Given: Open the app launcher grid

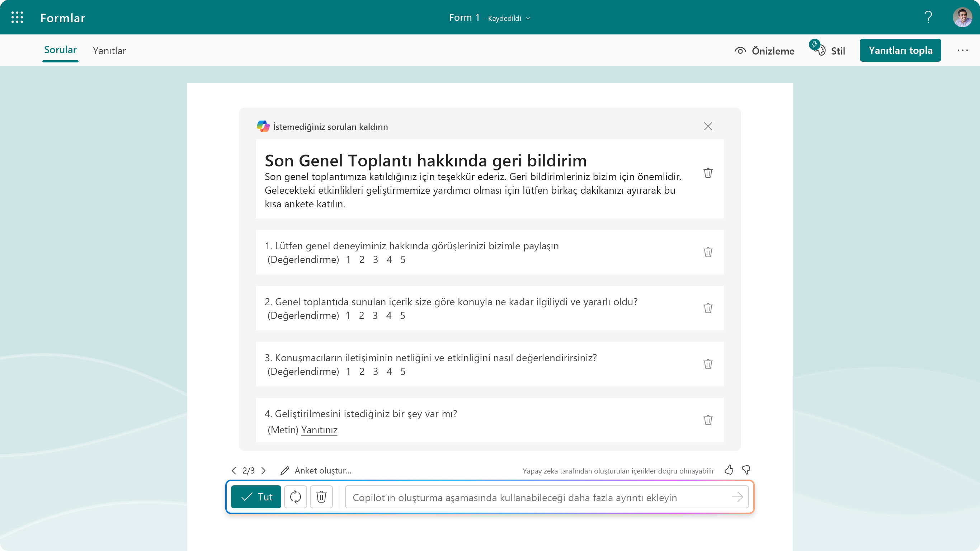Looking at the screenshot, I should (x=17, y=18).
